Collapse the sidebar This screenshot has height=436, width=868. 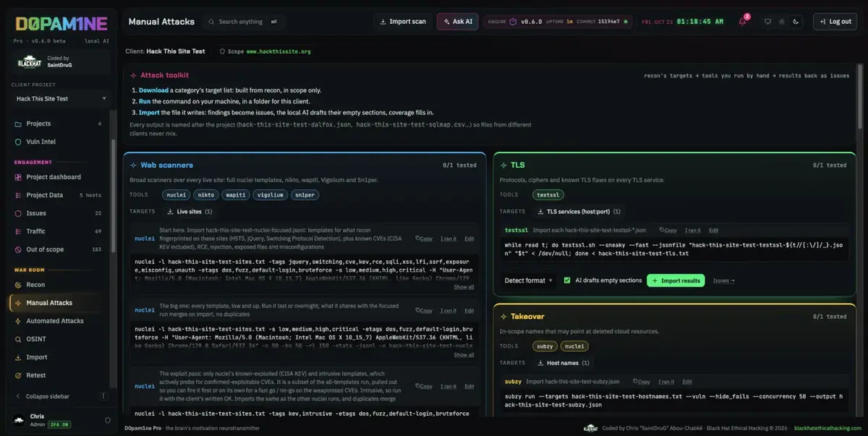coord(48,396)
